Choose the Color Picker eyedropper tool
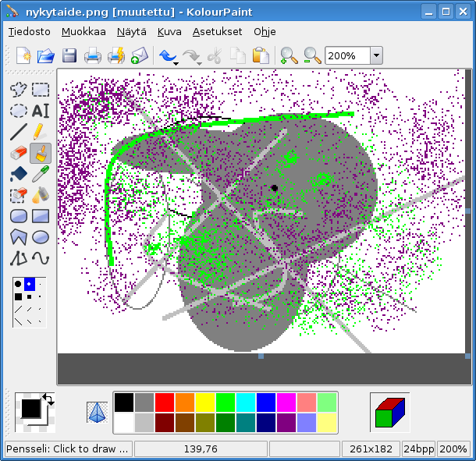Image resolution: width=476 pixels, height=461 pixels. 41,174
